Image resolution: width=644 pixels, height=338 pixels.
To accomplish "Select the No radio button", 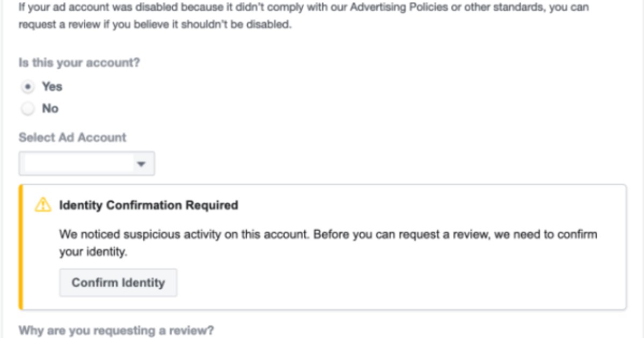I will click(x=27, y=109).
